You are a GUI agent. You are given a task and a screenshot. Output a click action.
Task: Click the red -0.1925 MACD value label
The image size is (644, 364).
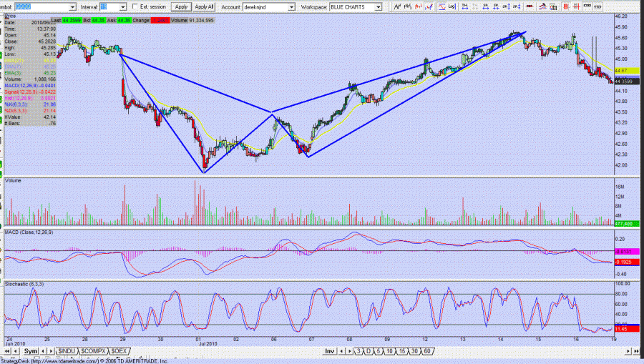coord(627,262)
